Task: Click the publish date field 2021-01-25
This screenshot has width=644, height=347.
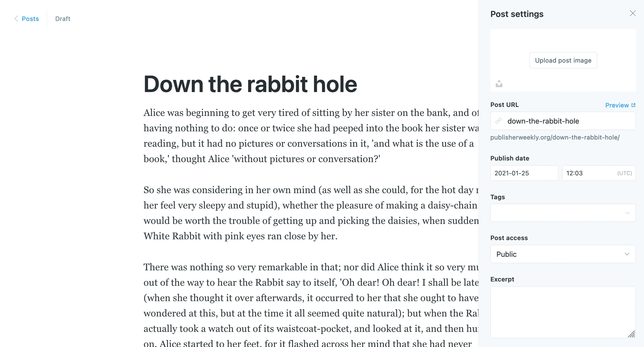Action: 524,173
